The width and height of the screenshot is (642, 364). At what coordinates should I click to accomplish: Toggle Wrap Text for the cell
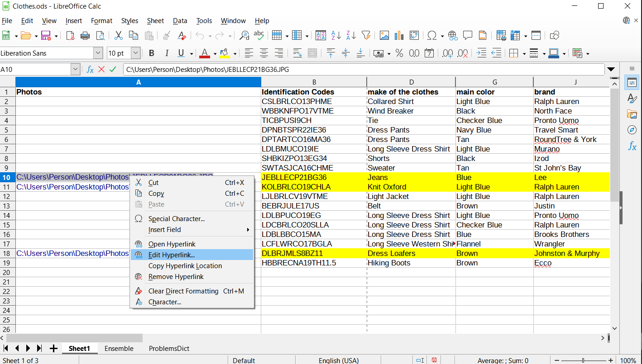(x=297, y=53)
